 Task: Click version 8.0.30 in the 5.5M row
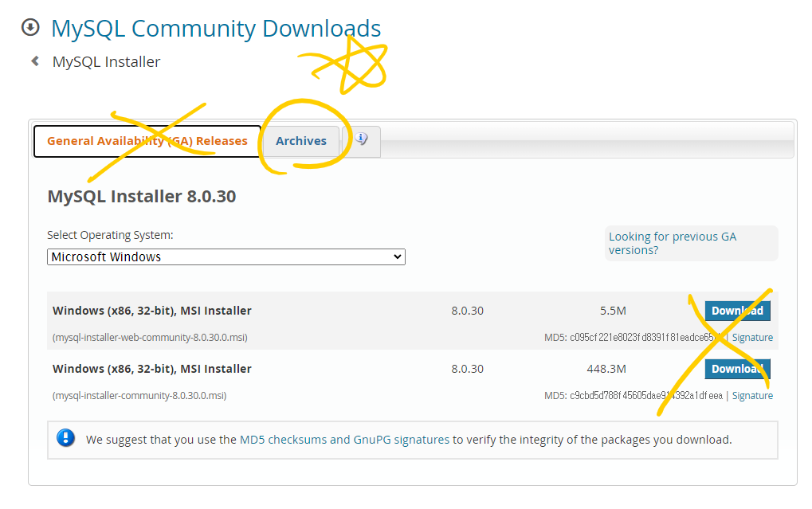[x=467, y=311]
